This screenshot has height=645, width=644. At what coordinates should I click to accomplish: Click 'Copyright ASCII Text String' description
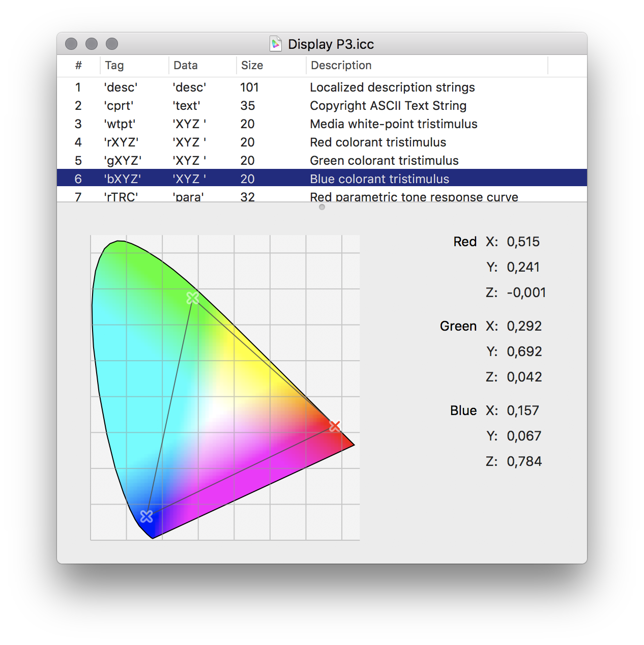(x=388, y=106)
